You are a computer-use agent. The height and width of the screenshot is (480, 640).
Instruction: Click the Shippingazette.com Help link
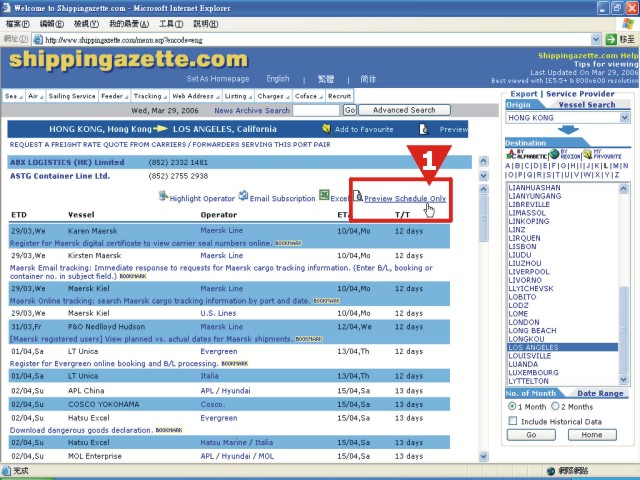pyautogui.click(x=588, y=55)
